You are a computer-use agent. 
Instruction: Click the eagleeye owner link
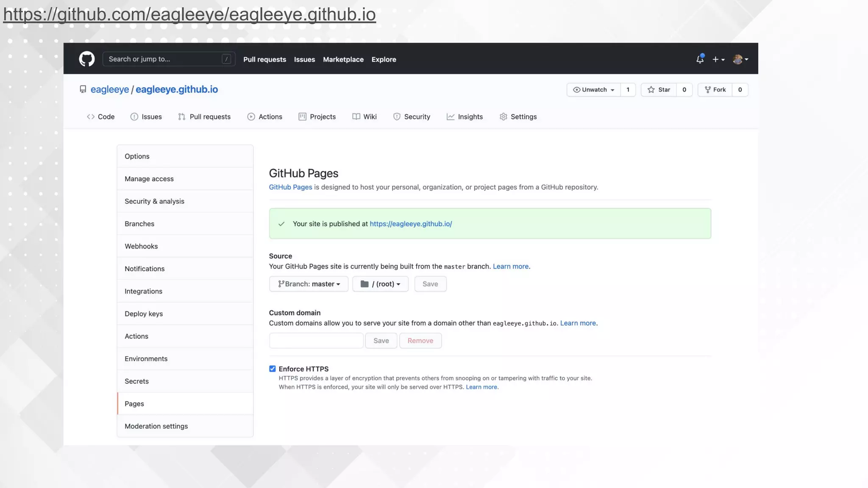tap(110, 89)
